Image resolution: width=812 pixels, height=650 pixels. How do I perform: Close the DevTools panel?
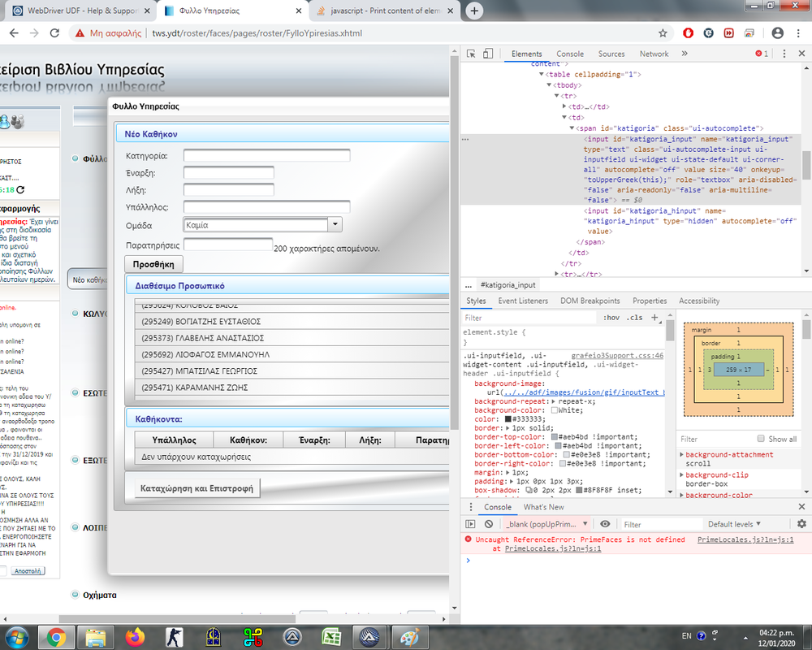click(x=801, y=54)
